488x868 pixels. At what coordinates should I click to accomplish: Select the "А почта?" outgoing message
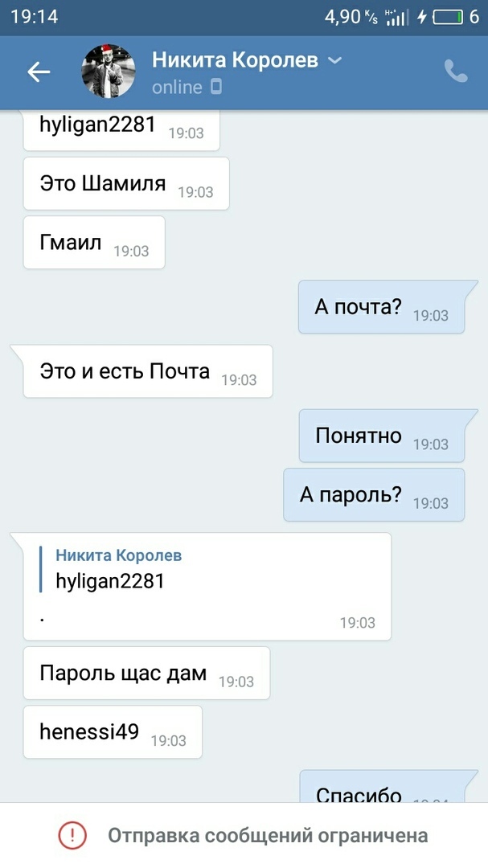381,307
